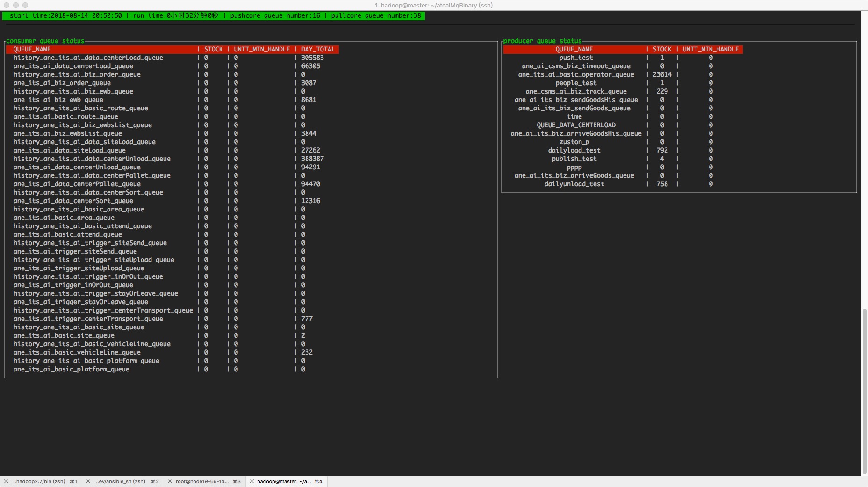The image size is (868, 487).
Task: Click the stock value 23614
Action: click(662, 74)
